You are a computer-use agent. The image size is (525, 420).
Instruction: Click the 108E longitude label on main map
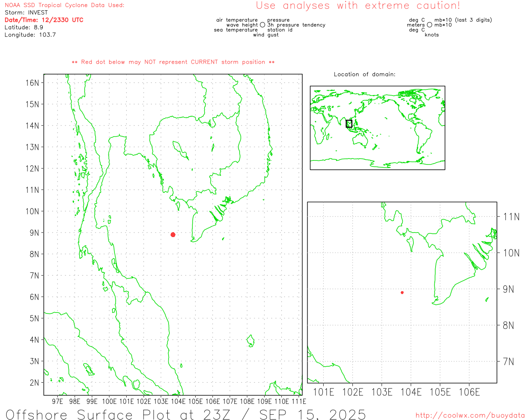pos(247,402)
